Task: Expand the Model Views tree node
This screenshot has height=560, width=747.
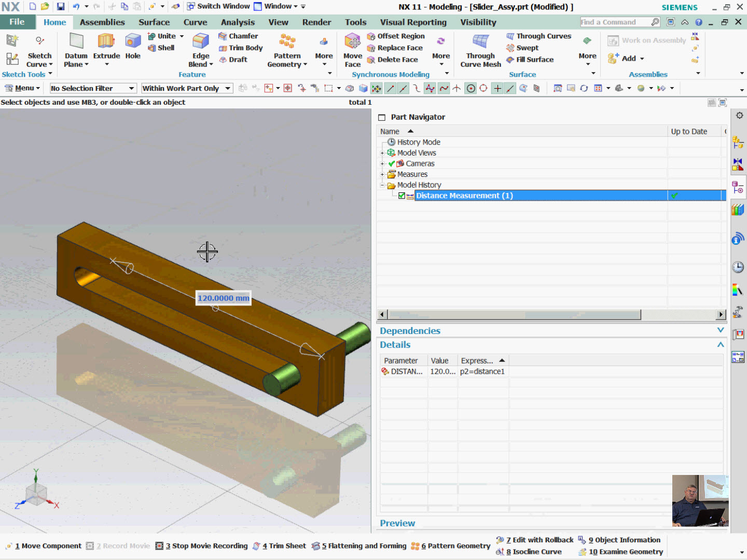Action: 382,152
